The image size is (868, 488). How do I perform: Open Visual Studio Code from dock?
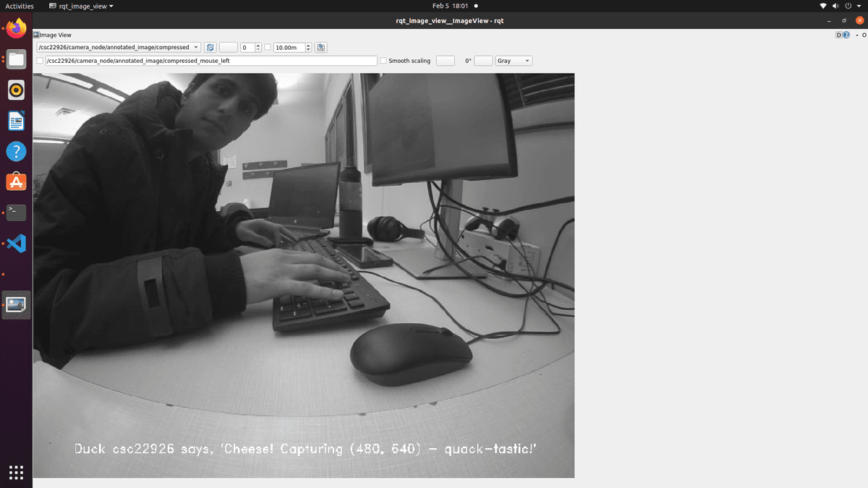click(x=16, y=244)
